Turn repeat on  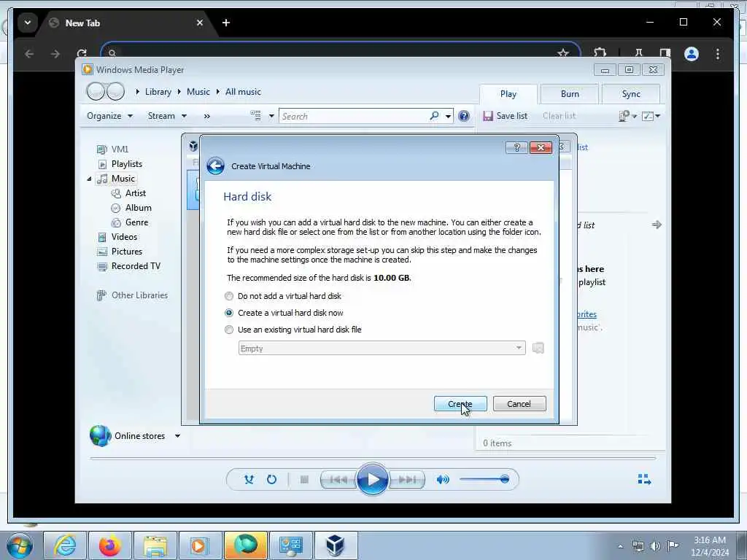271,480
